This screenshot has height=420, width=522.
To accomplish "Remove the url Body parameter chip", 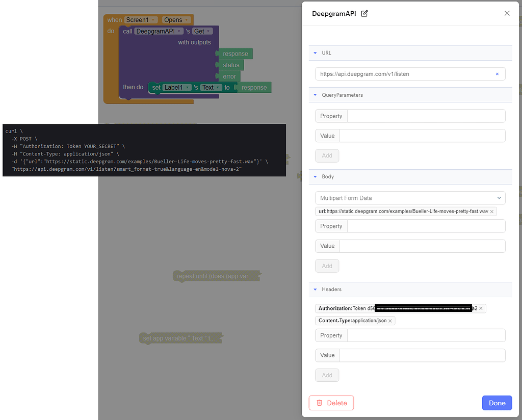I will pos(492,211).
